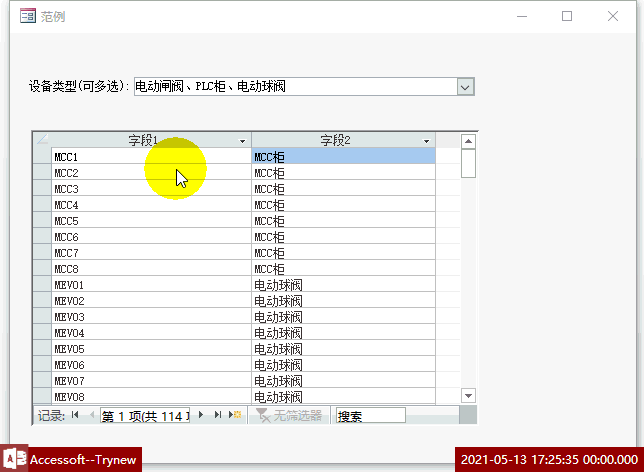Select cell MCC2
Image resolution: width=644 pixels, height=472 pixels.
pos(151,173)
